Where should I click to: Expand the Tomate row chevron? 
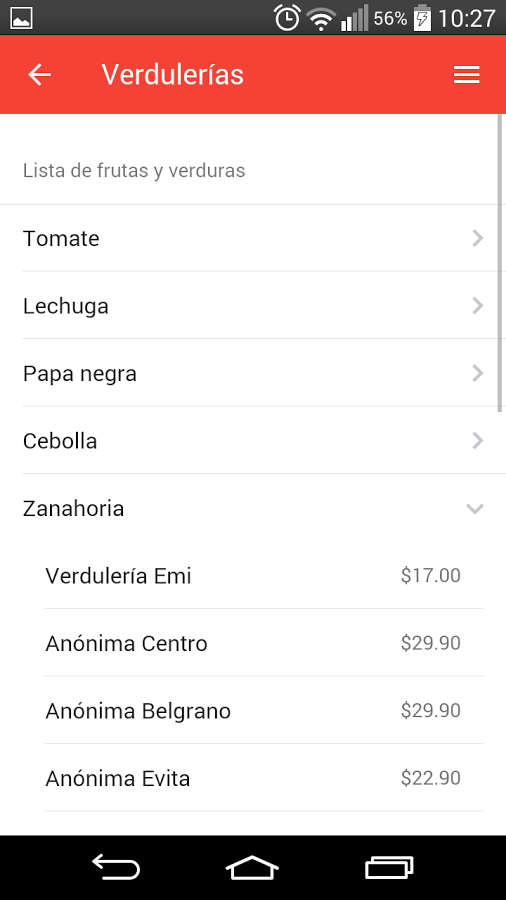pyautogui.click(x=477, y=238)
